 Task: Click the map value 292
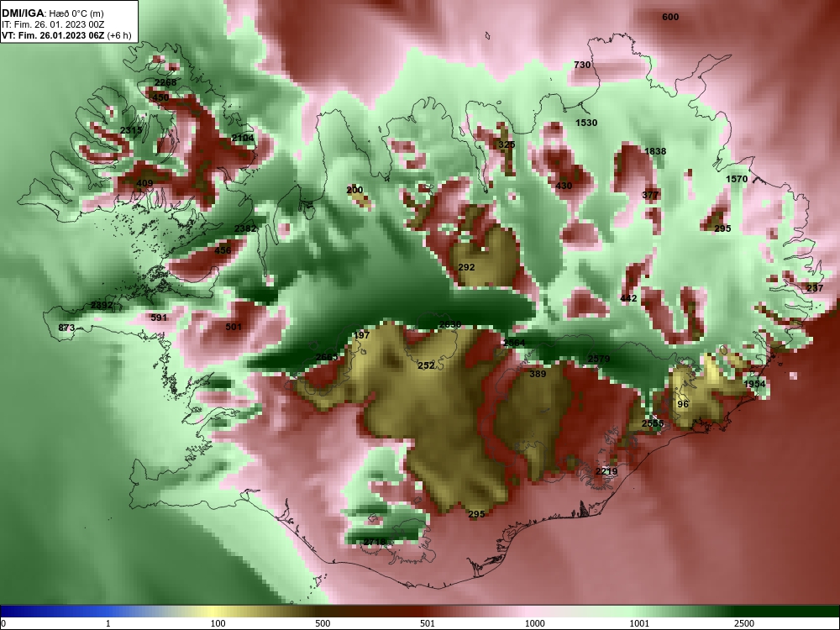466,267
